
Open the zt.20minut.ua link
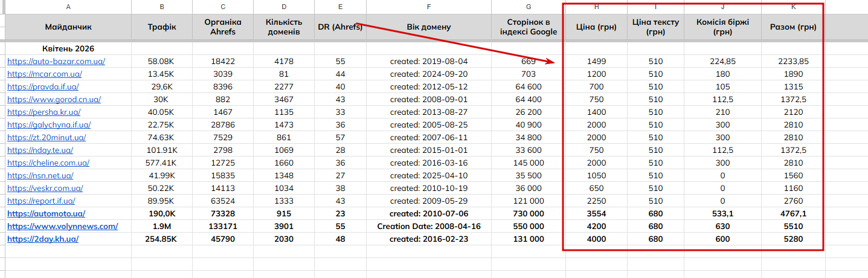46,138
